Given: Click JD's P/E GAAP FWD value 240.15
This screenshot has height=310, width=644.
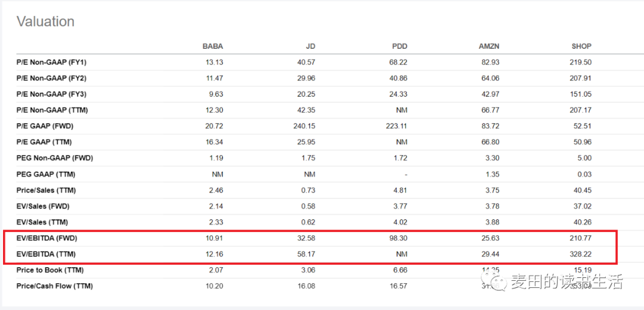Looking at the screenshot, I should pos(305,126).
